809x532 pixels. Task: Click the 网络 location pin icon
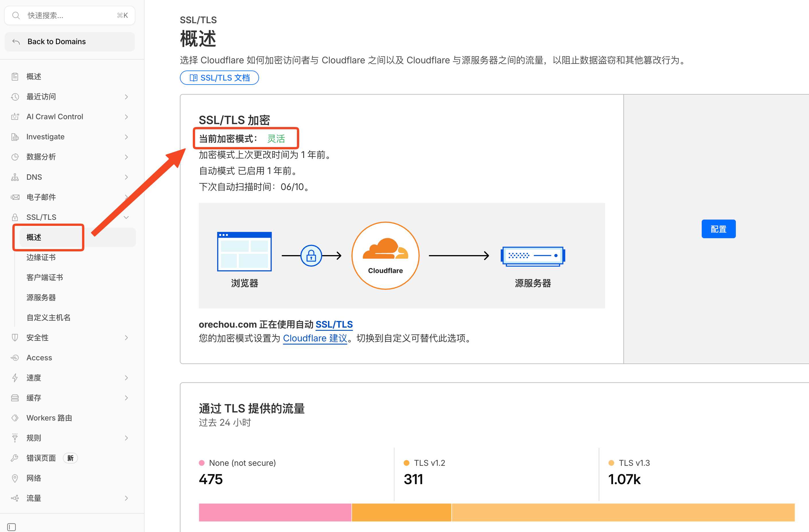(15, 478)
